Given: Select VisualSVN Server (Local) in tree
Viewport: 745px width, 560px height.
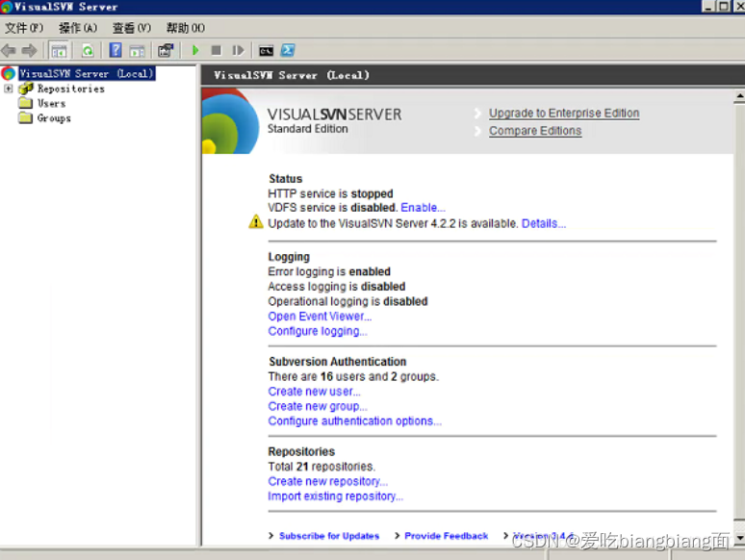Looking at the screenshot, I should [87, 73].
